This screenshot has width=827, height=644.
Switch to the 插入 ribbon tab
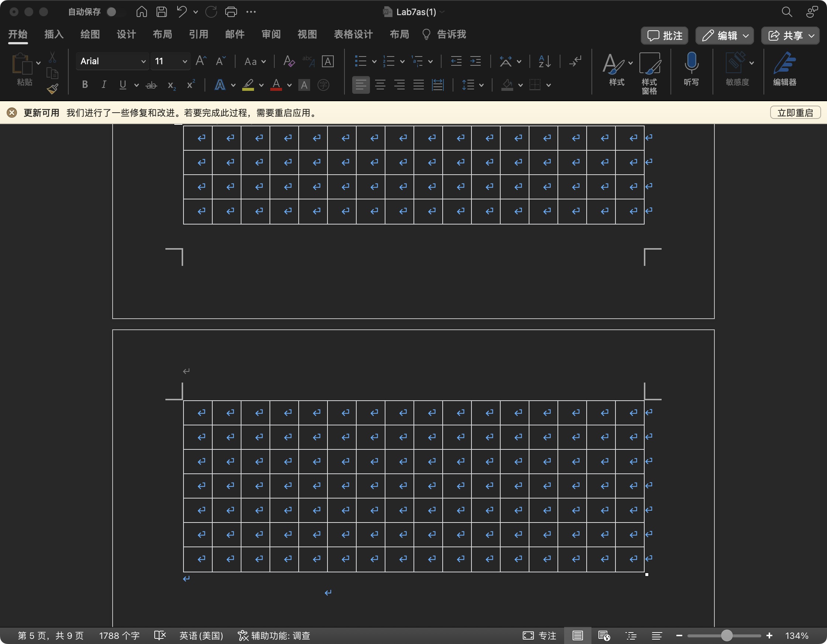54,34
